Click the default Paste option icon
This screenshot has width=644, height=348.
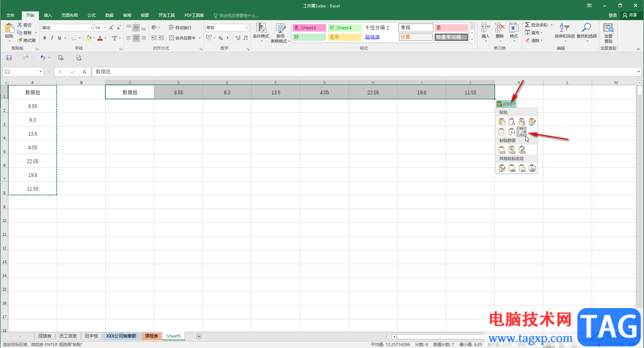click(x=502, y=121)
